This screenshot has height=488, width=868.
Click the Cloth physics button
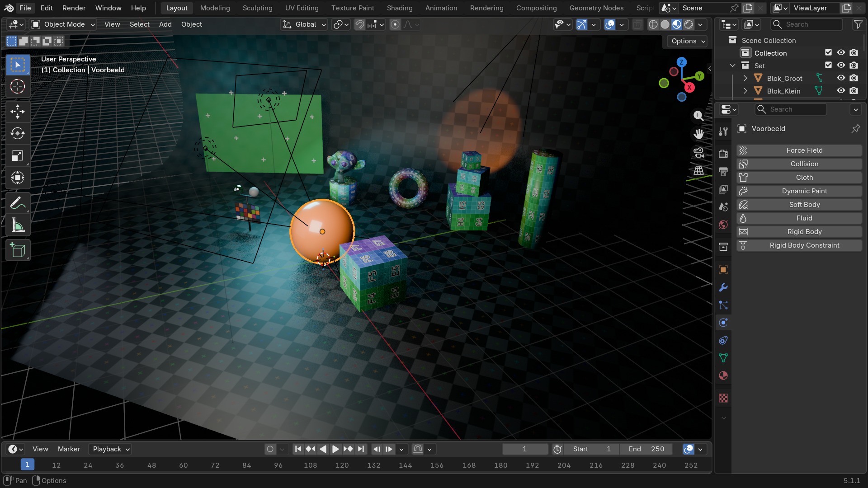tap(799, 178)
